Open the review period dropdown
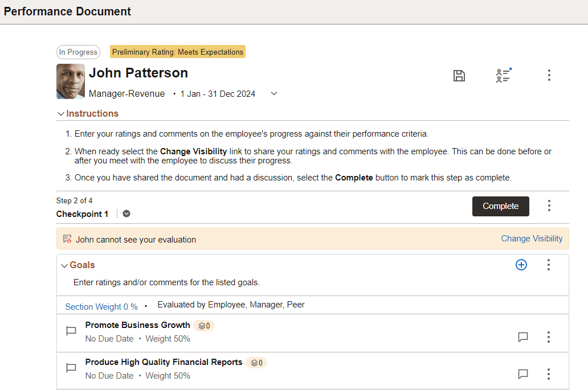Image resolution: width=588 pixels, height=390 pixels. pos(273,93)
